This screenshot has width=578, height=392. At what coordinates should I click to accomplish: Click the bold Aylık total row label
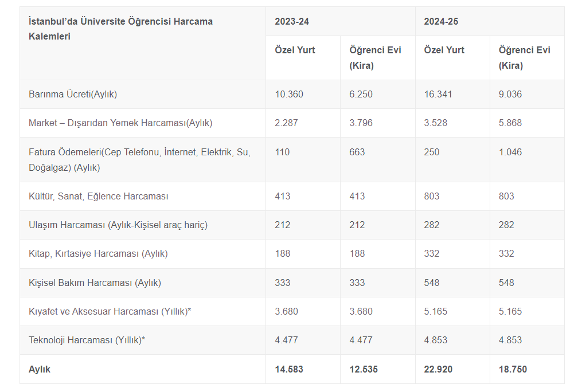pyautogui.click(x=40, y=369)
